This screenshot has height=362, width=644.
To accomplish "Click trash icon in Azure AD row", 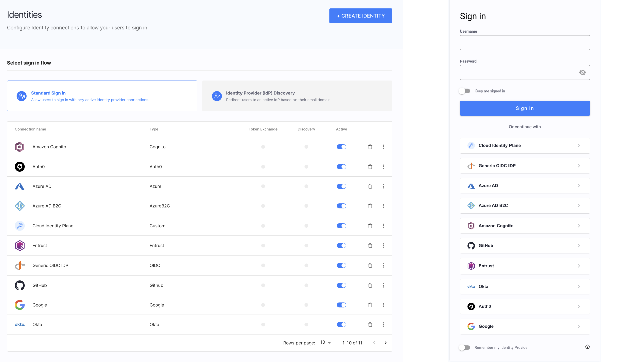I will tap(370, 186).
